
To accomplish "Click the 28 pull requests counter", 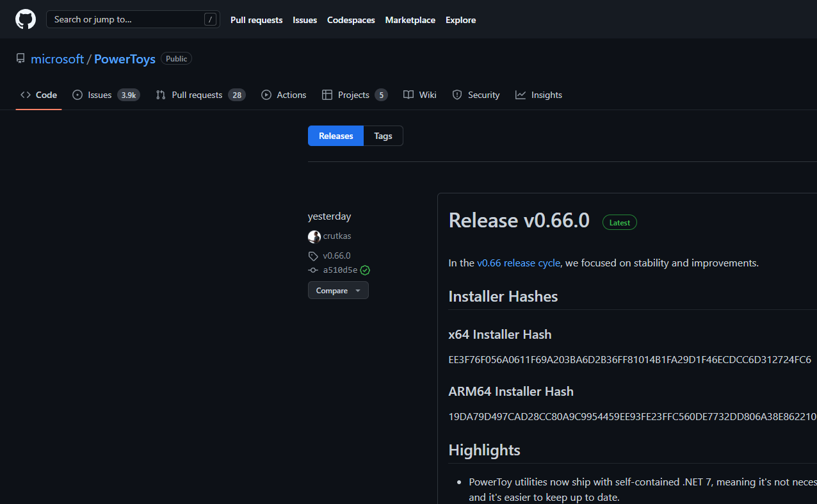I will tap(237, 95).
